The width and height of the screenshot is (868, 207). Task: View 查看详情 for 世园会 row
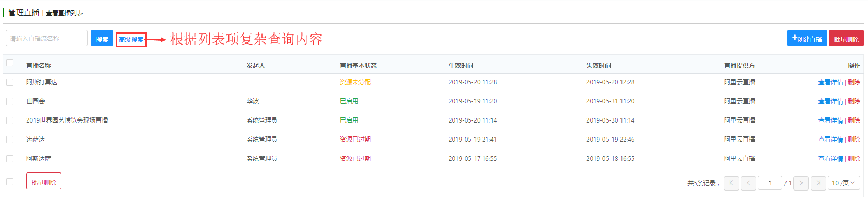(830, 101)
